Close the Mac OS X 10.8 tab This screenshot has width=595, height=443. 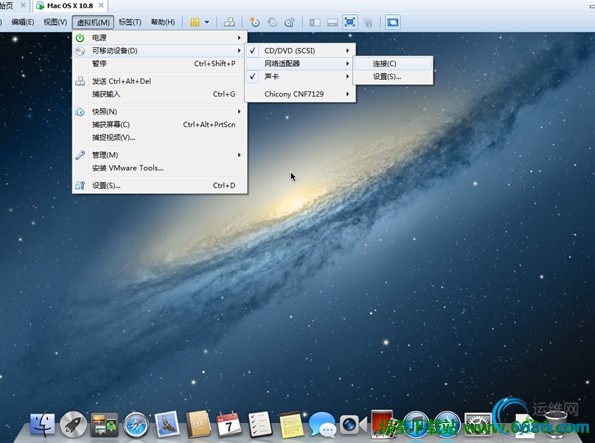pos(101,6)
